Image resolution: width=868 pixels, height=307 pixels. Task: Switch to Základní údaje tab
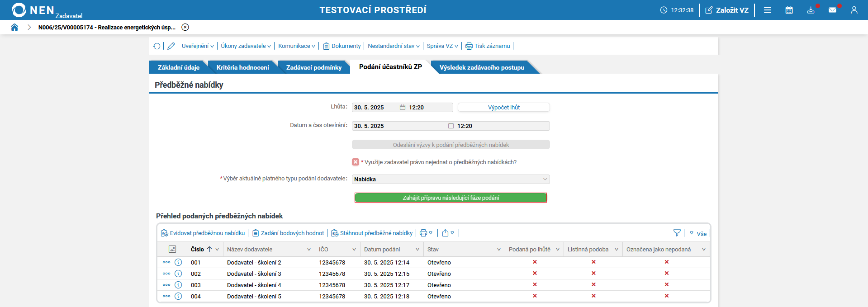tap(178, 67)
